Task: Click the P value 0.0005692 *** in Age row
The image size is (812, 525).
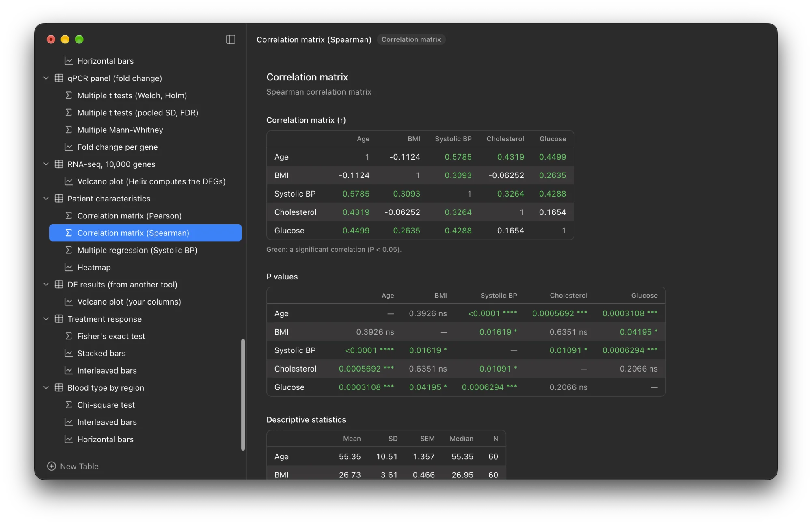Action: click(x=559, y=313)
